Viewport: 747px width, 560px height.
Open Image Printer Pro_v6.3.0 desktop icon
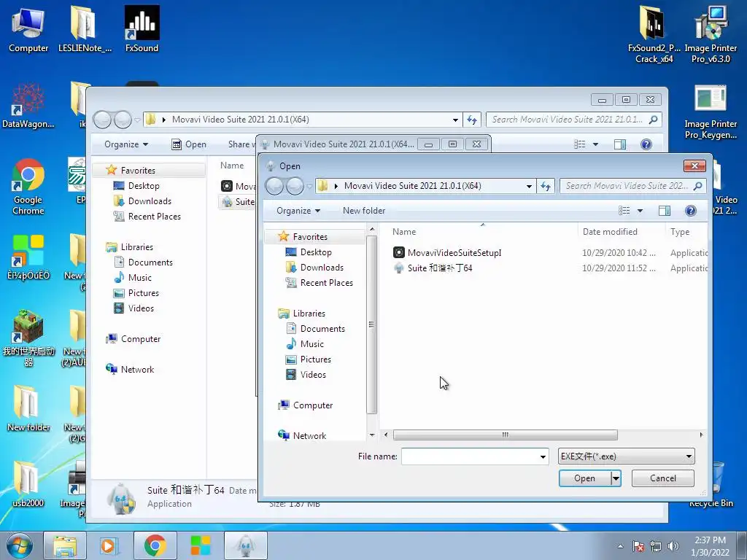click(711, 34)
